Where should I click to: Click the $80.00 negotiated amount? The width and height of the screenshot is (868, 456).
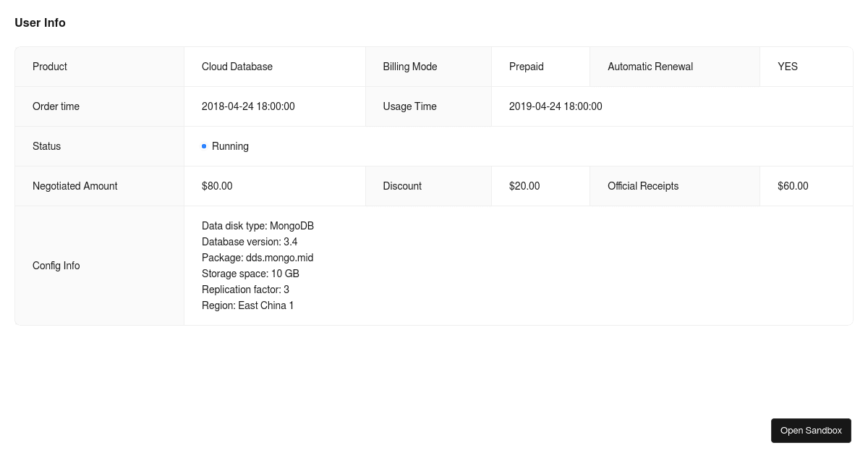(x=217, y=186)
